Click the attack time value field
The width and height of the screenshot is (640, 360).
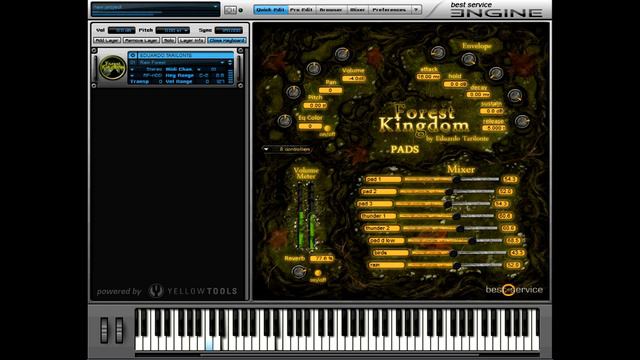click(428, 77)
